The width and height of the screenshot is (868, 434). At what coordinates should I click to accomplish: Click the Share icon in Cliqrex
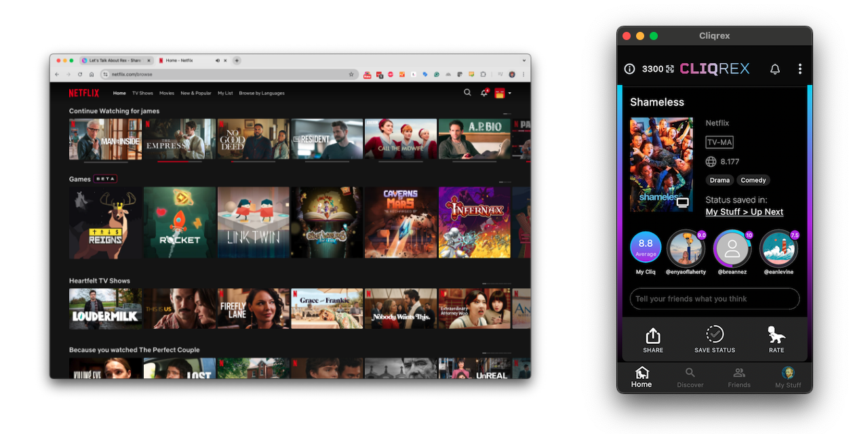pyautogui.click(x=653, y=336)
